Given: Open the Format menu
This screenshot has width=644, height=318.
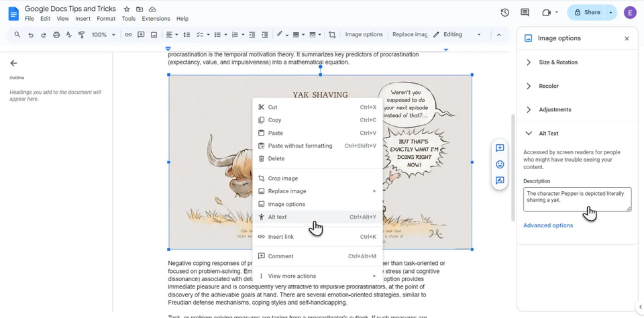Looking at the screenshot, I should [106, 19].
